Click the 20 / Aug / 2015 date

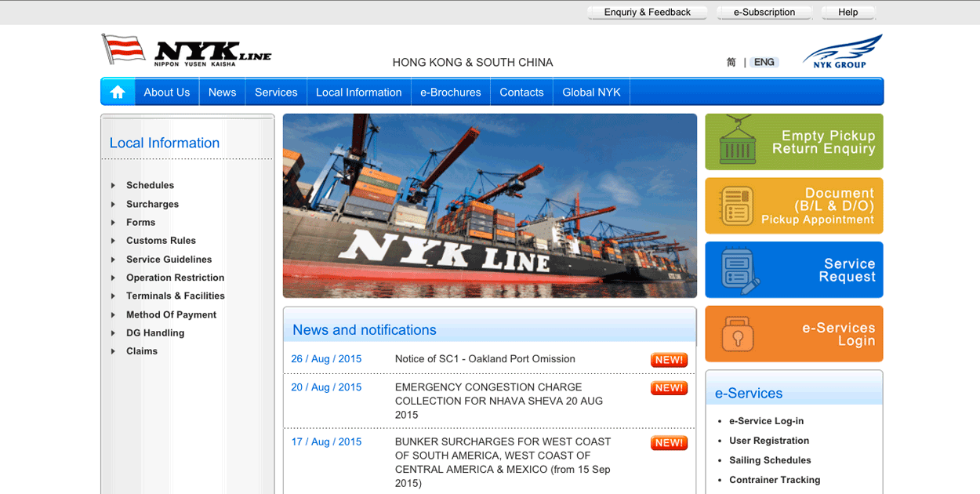(x=326, y=387)
